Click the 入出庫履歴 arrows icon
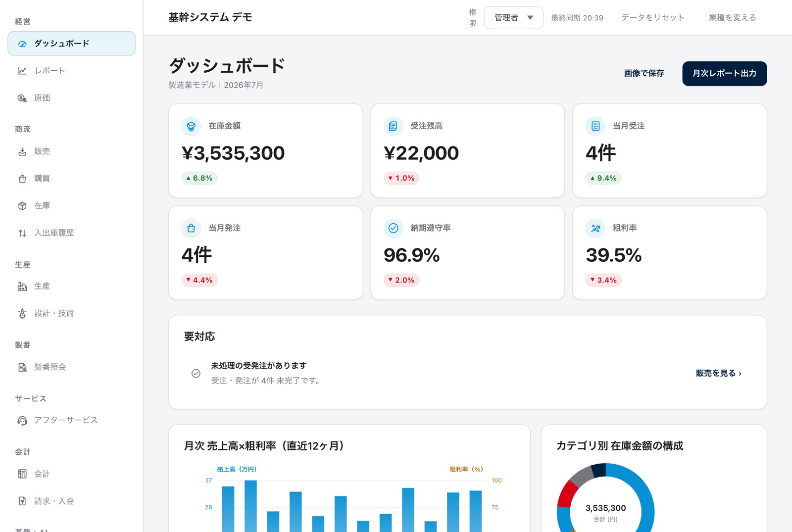This screenshot has width=792, height=532. pyautogui.click(x=22, y=233)
